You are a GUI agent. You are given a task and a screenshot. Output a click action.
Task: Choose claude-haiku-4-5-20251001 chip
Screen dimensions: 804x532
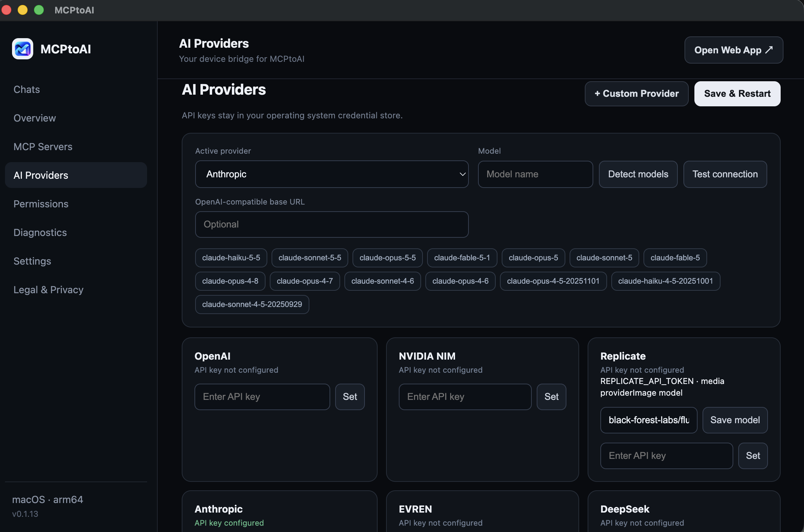(x=665, y=281)
